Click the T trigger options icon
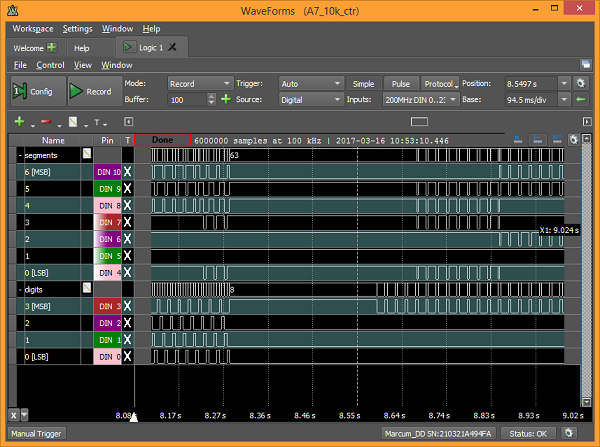This screenshot has width=600, height=447. pos(97,122)
